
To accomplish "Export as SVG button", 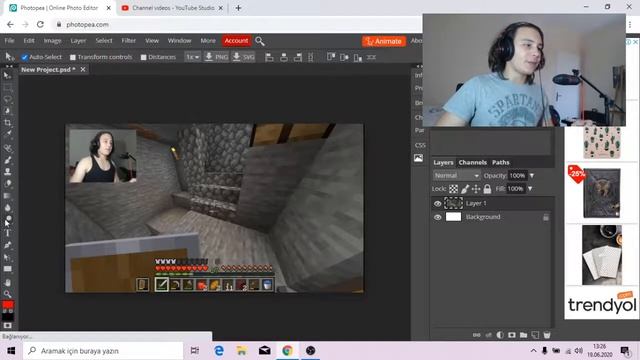I will (x=243, y=58).
